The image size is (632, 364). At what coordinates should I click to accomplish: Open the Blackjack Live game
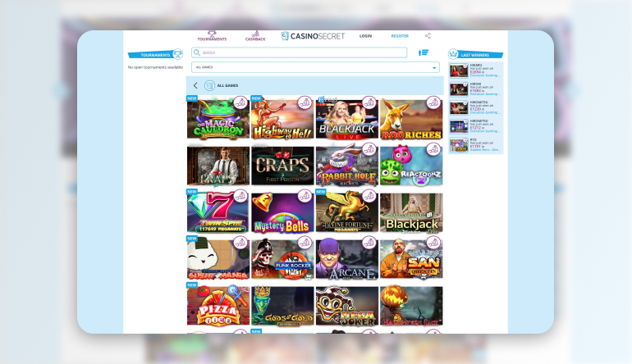point(346,119)
